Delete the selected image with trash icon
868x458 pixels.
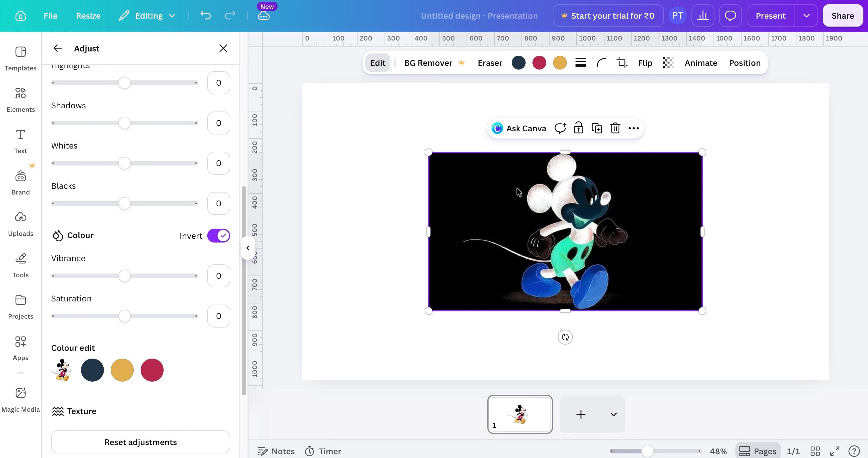coord(615,128)
